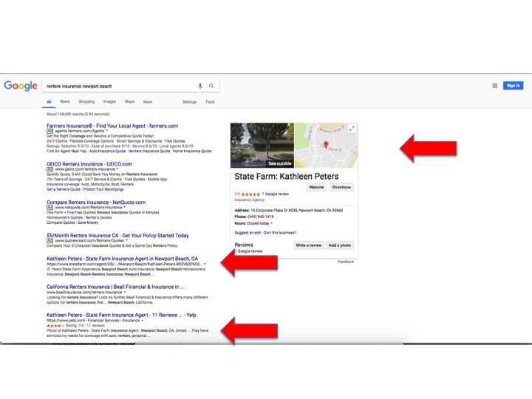The height and width of the screenshot is (399, 532).
Task: Open the GEICO Renters Insurance ad headline
Action: [89, 164]
